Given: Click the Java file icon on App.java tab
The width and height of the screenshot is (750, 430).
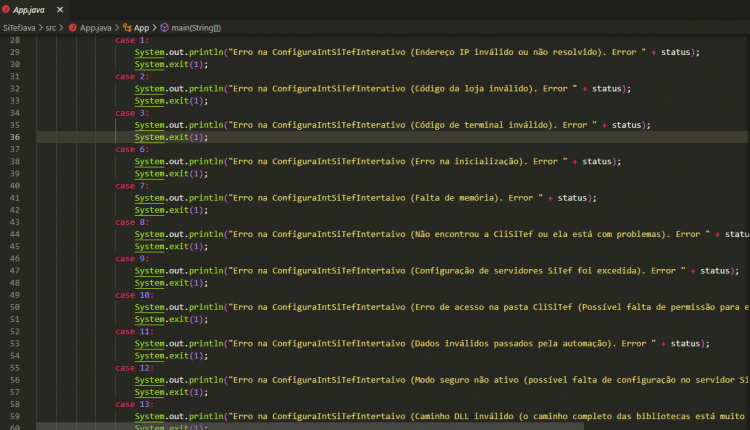Looking at the screenshot, I should pos(6,9).
